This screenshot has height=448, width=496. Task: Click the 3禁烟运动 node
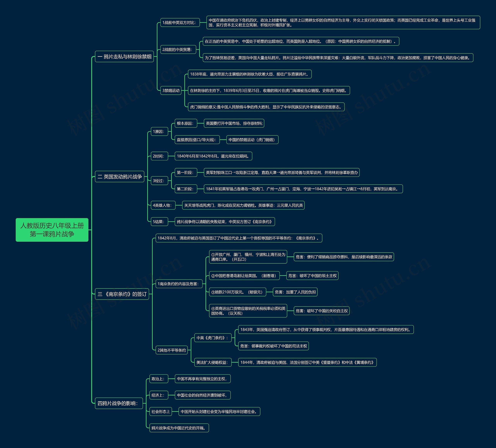[x=171, y=90]
